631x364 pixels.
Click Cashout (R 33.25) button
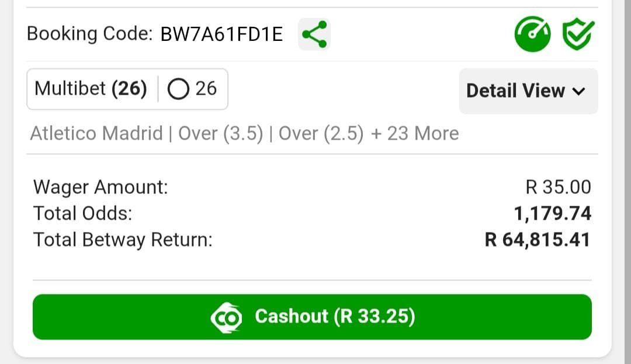(312, 317)
